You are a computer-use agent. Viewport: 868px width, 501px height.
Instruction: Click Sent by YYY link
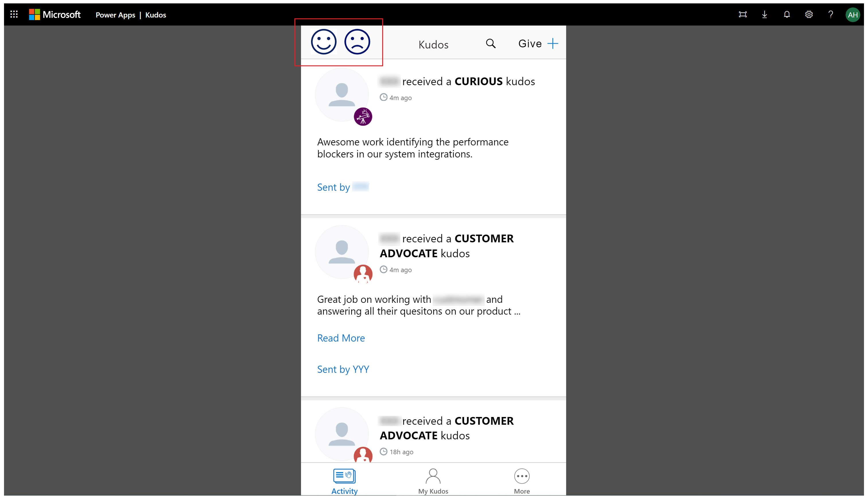click(x=343, y=369)
